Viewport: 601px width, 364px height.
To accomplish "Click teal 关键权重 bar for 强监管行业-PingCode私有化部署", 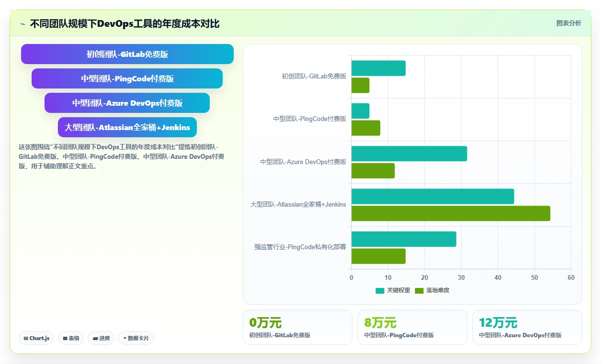I will pos(404,239).
